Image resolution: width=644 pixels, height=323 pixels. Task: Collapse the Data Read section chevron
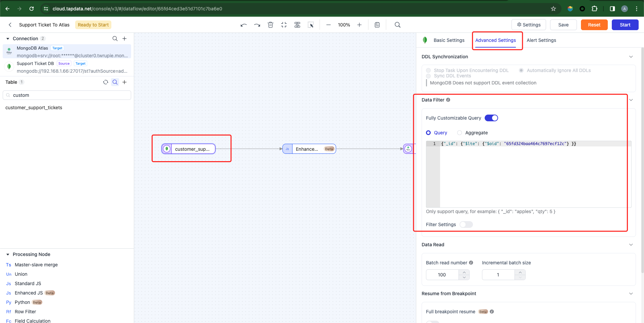[x=631, y=245]
